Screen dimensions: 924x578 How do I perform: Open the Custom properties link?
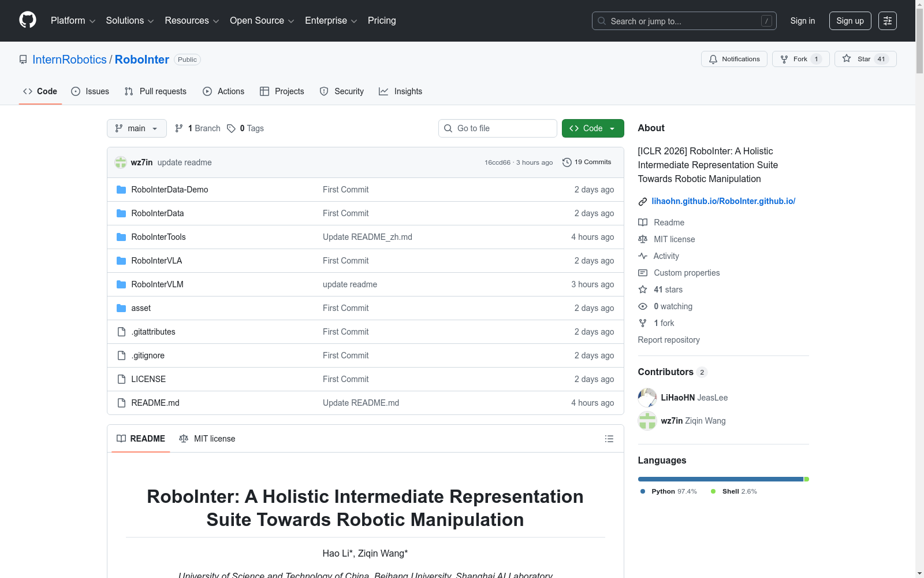pyautogui.click(x=687, y=273)
